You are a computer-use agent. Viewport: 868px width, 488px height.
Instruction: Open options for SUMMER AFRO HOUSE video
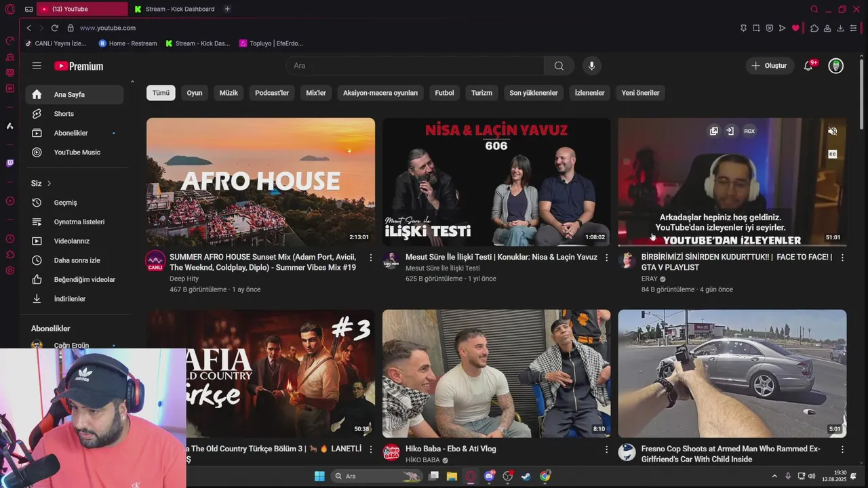point(370,258)
